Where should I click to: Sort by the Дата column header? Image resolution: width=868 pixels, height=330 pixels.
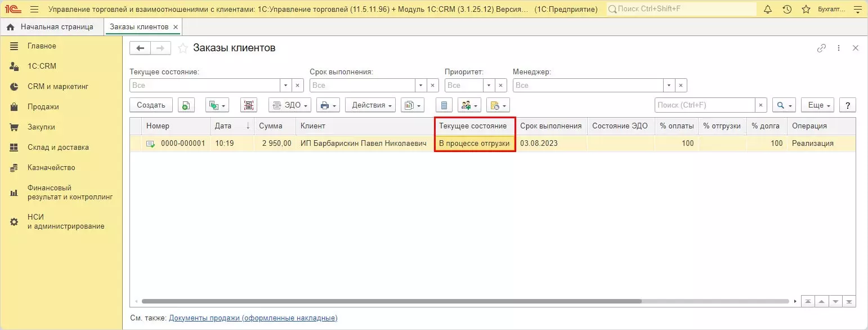(232, 126)
